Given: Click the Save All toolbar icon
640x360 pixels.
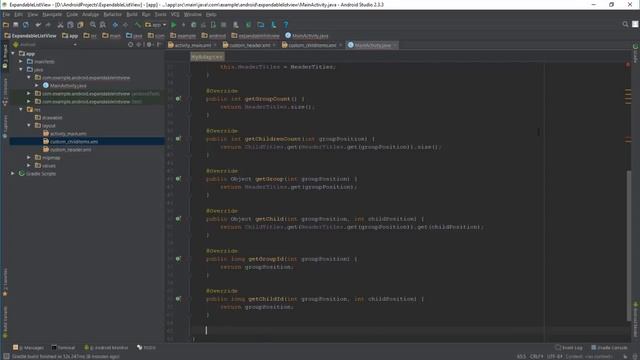Looking at the screenshot, I should click(16, 25).
